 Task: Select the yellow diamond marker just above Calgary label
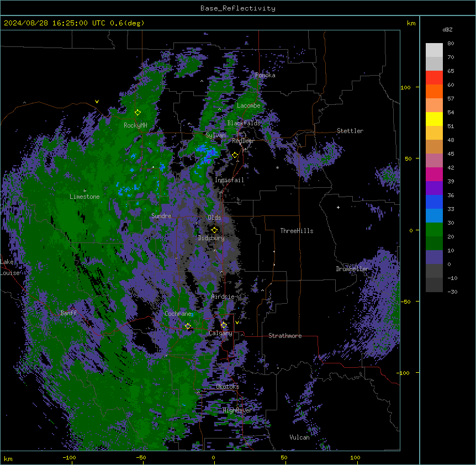[224, 325]
